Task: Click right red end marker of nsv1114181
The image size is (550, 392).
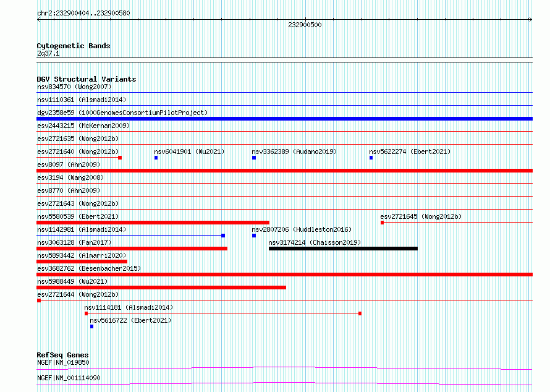Action: pyautogui.click(x=360, y=313)
